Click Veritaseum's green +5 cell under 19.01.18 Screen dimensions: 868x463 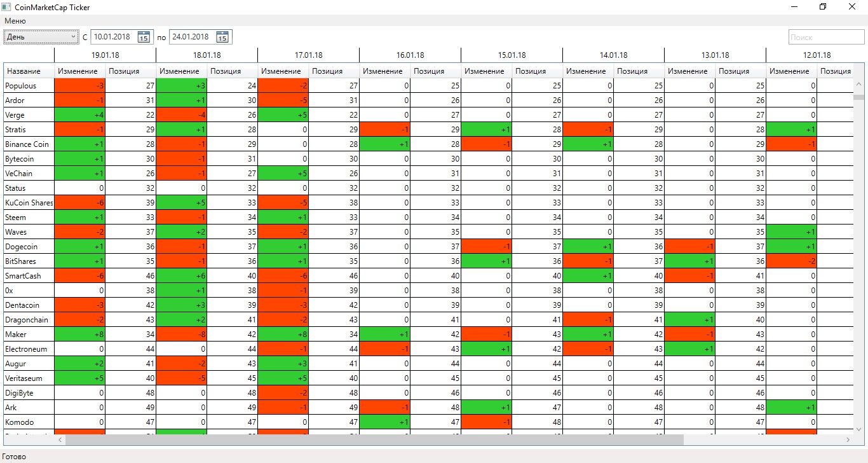80,378
